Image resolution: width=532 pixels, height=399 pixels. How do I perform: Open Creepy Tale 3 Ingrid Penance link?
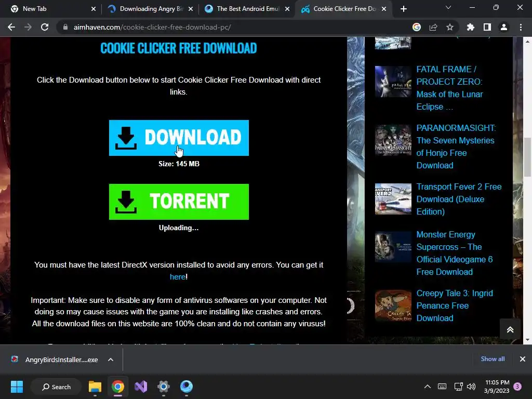coord(454,305)
